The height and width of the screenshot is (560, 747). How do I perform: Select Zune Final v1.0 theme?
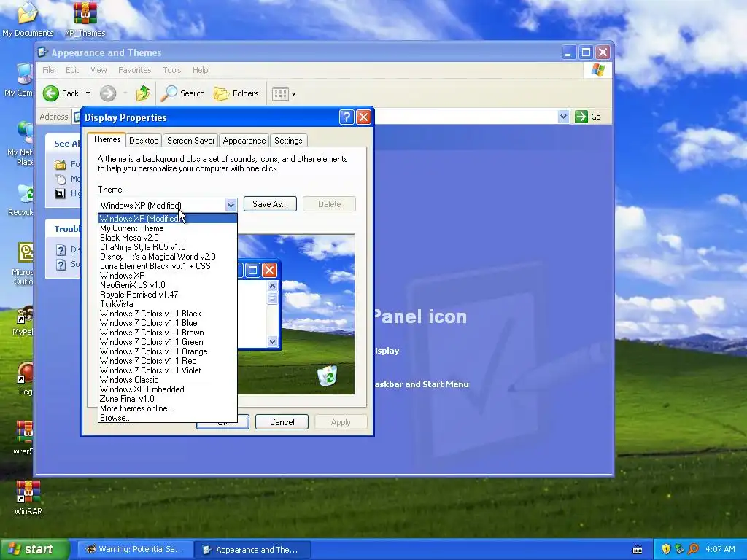click(x=167, y=399)
